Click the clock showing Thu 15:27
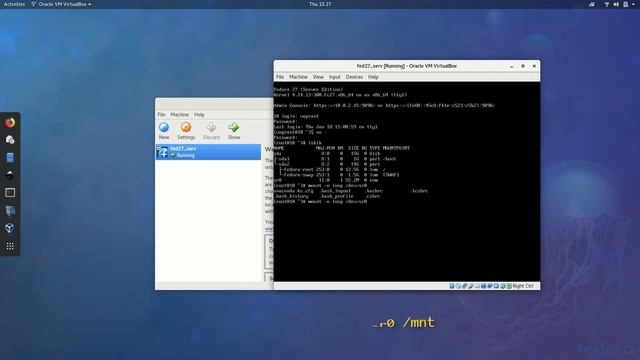 coord(320,4)
